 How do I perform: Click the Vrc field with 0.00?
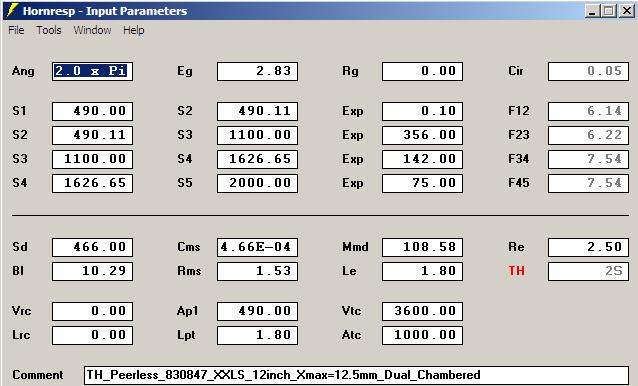pos(92,312)
